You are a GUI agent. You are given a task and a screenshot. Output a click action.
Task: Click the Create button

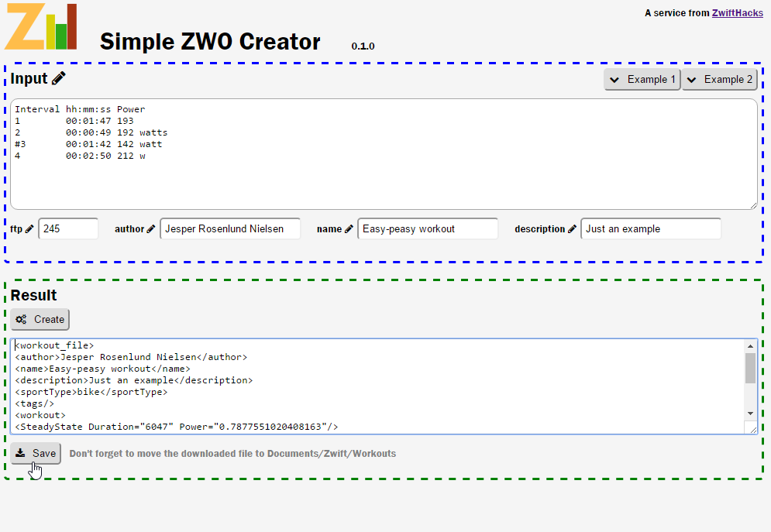(x=40, y=319)
